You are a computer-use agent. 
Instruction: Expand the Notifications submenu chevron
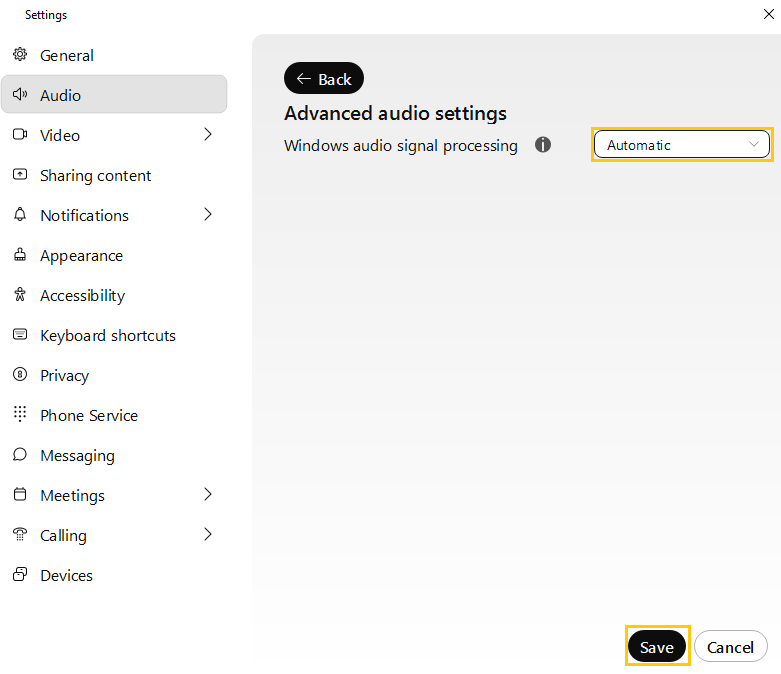(x=208, y=215)
